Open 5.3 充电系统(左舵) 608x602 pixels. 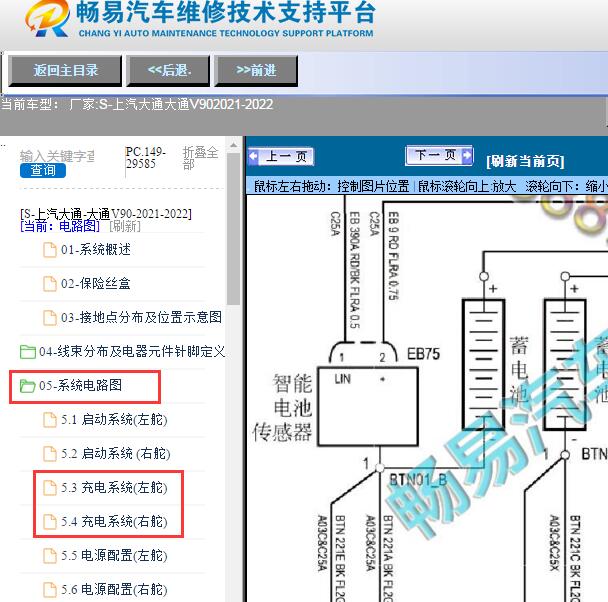tap(114, 488)
